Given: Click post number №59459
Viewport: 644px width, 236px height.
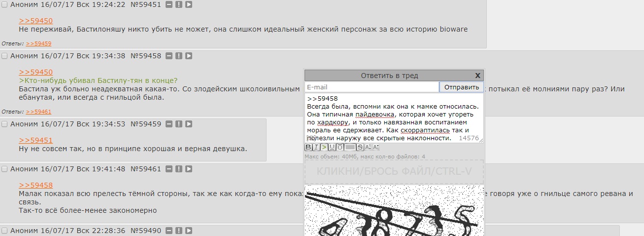Looking at the screenshot, I should 146,124.
